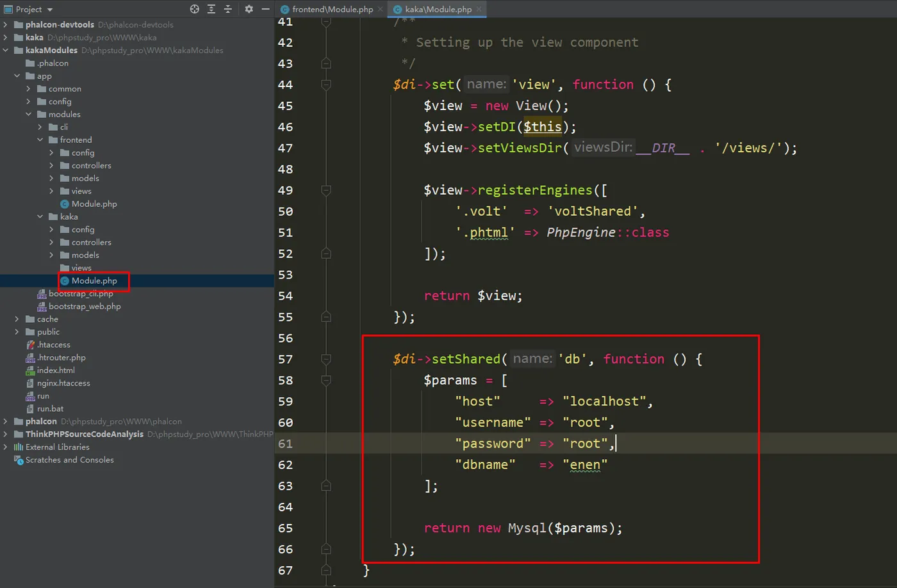Viewport: 897px width, 588px height.
Task: Expand the phalcon-devtools project node
Action: click(6, 24)
